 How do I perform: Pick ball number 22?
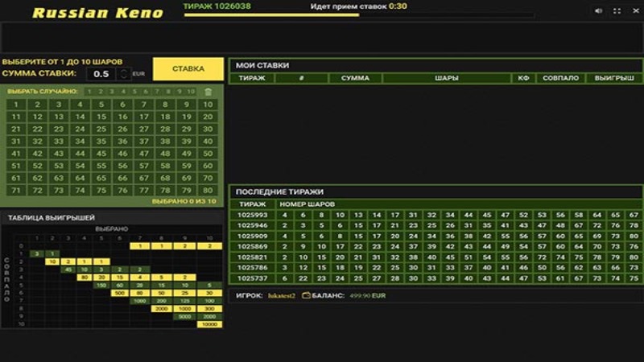[x=37, y=130]
